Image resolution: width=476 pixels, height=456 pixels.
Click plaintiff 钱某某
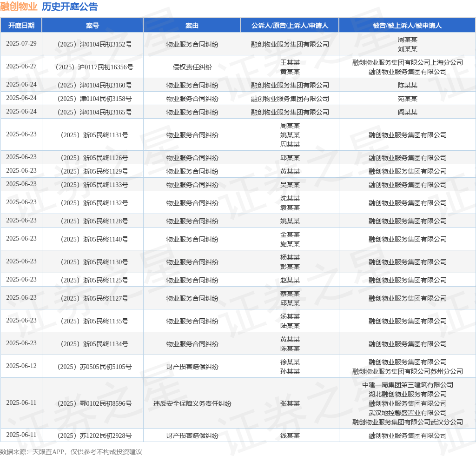pyautogui.click(x=290, y=436)
